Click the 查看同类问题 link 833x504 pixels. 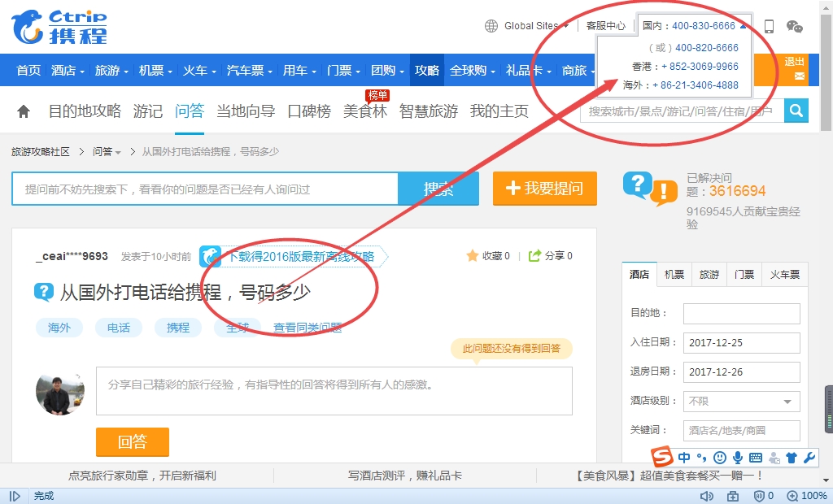(307, 328)
